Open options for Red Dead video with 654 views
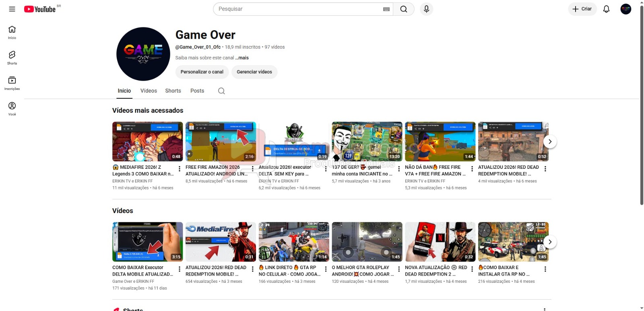The image size is (644, 311). point(253,269)
